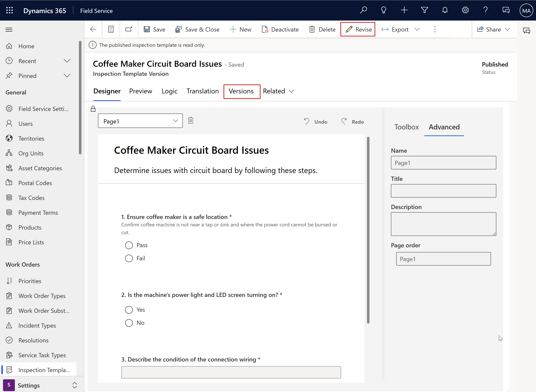Click the Undo icon

click(307, 121)
